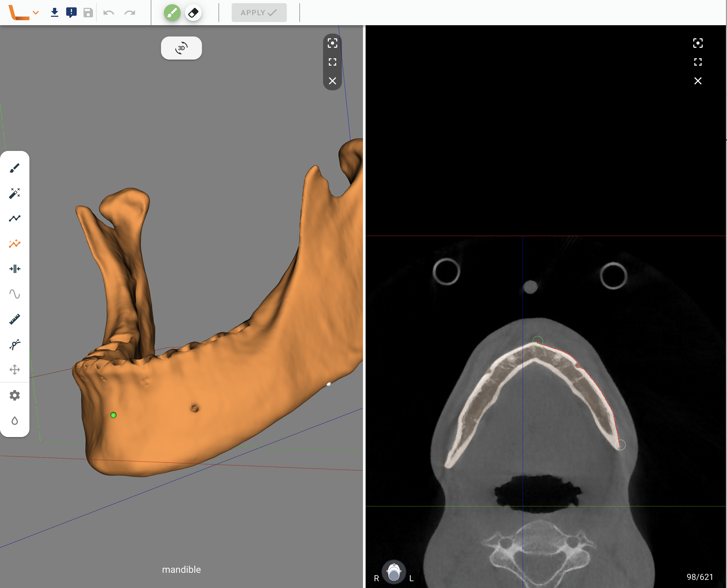The width and height of the screenshot is (727, 588).
Task: Open the gear settings in sidebar
Action: pyautogui.click(x=14, y=395)
